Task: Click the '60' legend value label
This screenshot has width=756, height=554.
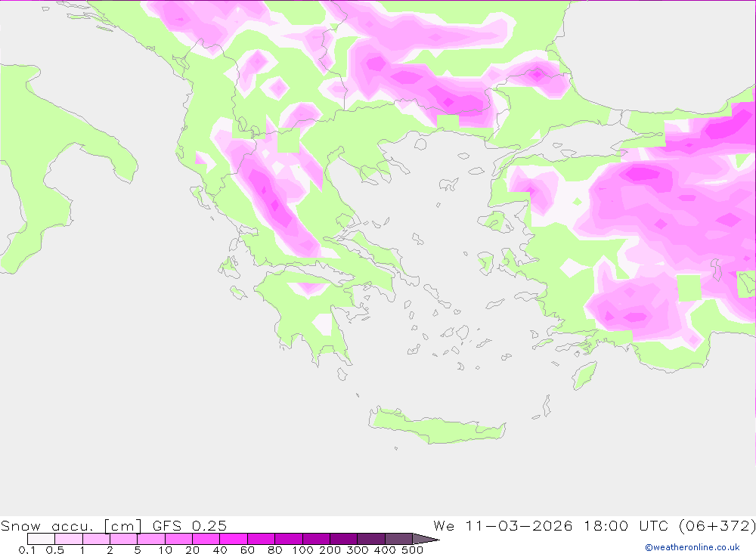Action: click(x=247, y=549)
